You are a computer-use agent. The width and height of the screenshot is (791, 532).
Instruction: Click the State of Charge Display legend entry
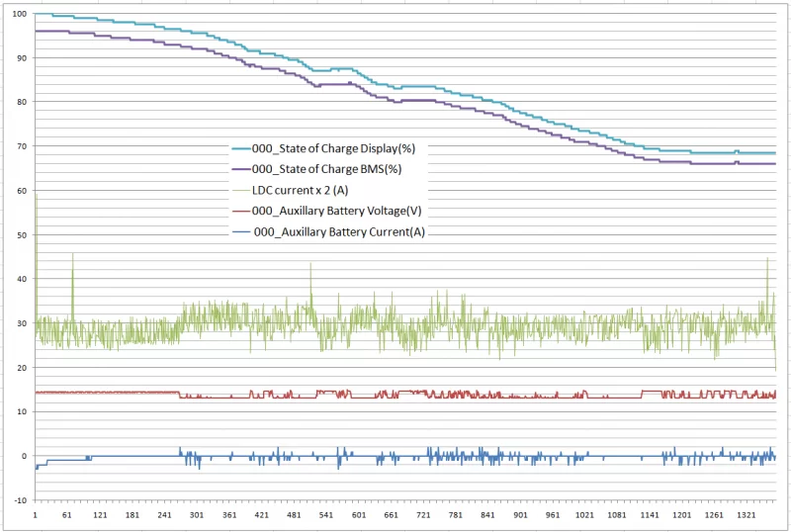[332, 148]
